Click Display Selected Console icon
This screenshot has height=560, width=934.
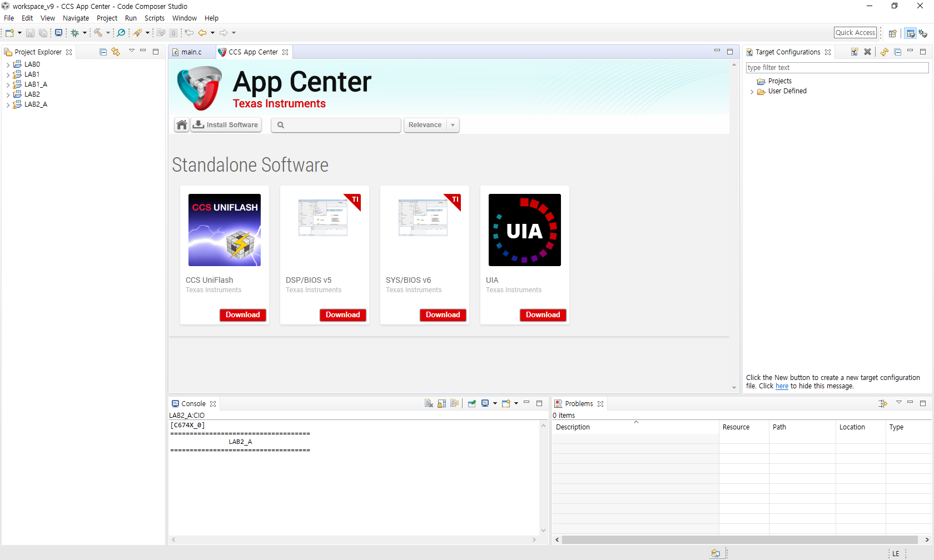485,403
